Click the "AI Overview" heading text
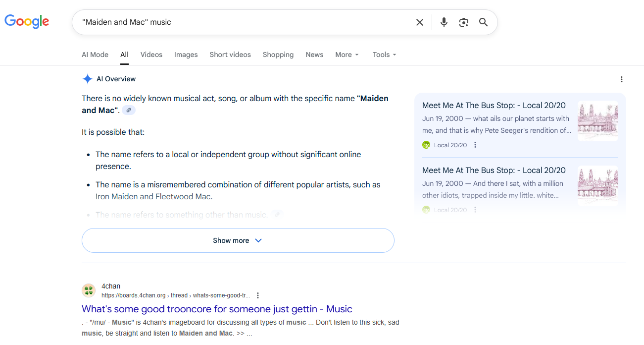Image resolution: width=644 pixels, height=345 pixels. [116, 79]
